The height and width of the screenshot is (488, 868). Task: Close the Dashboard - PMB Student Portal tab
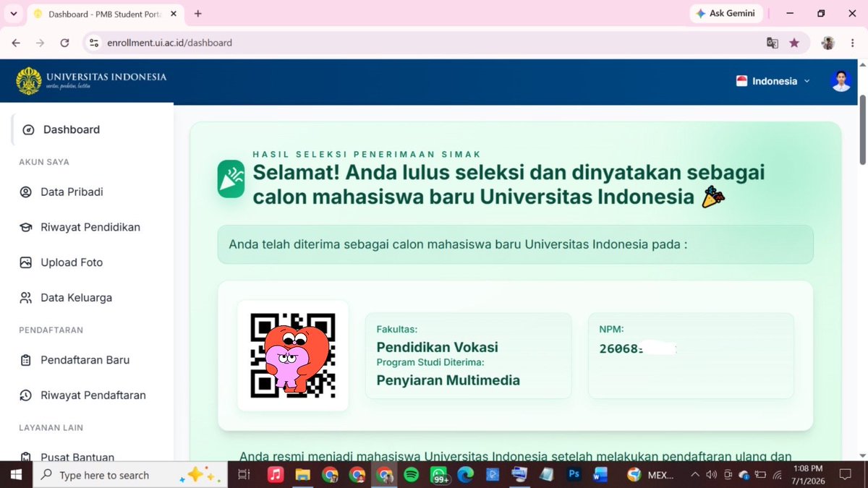[174, 14]
